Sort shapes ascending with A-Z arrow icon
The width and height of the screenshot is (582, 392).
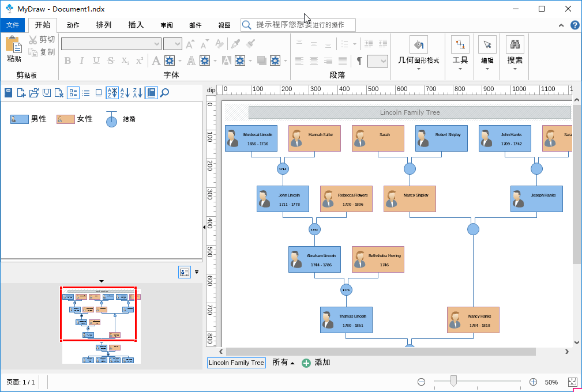(x=125, y=93)
